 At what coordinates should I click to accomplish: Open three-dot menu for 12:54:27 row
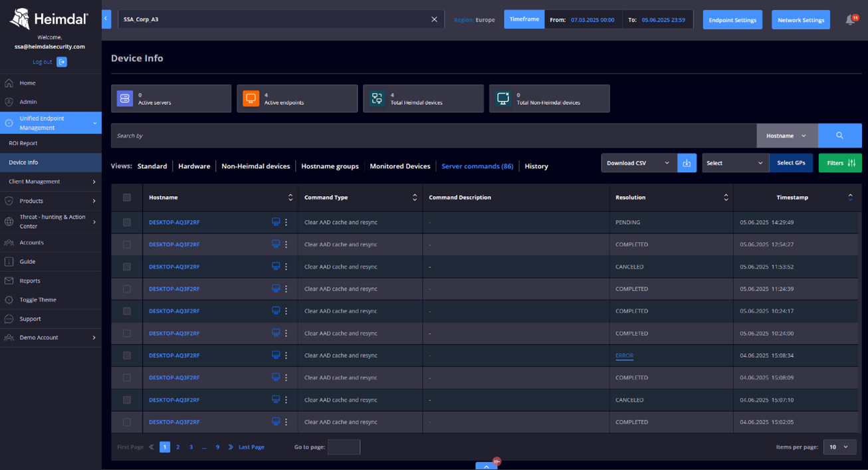[286, 245]
